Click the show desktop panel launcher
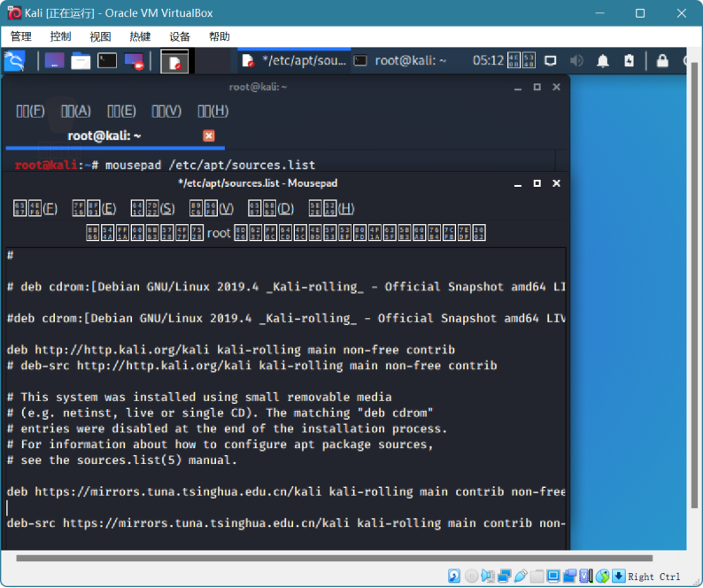Screen dimensions: 703x588 [x=54, y=60]
